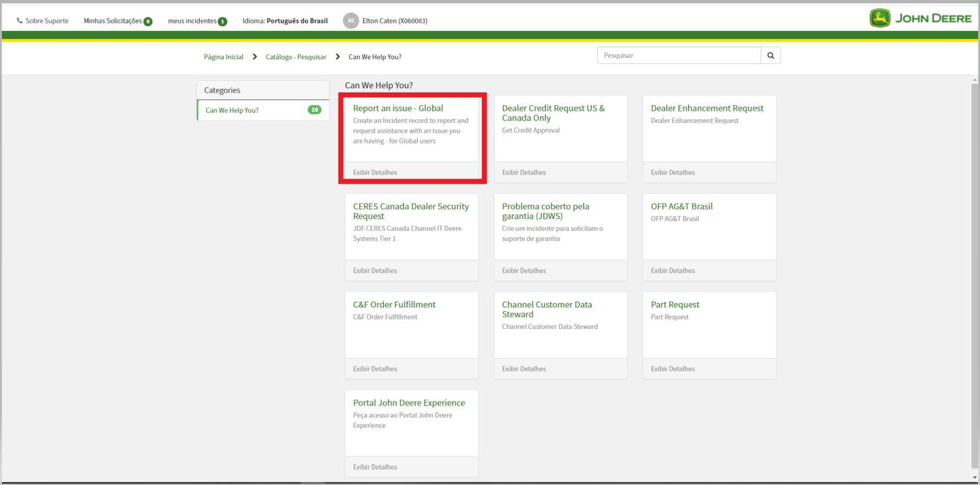This screenshot has width=980, height=485.
Task: Exibir Detalhes for Portal John Deere Experience
Action: [x=375, y=467]
